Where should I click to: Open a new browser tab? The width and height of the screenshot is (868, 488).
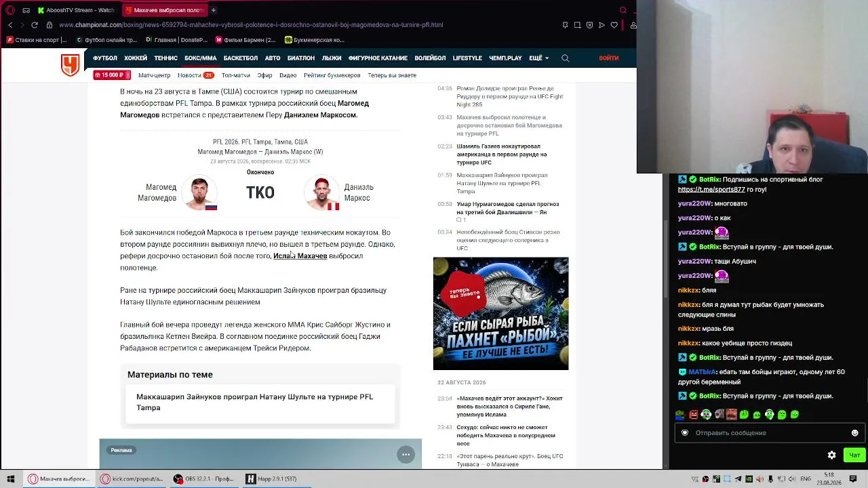[x=213, y=10]
